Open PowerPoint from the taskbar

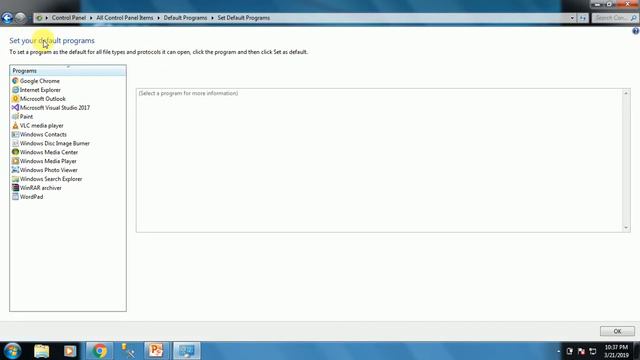pos(156,351)
